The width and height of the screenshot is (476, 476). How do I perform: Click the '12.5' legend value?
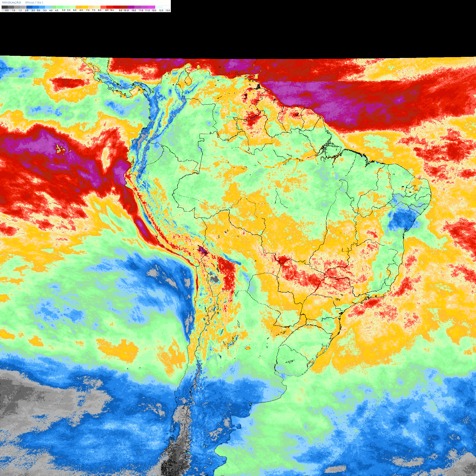[161, 10]
